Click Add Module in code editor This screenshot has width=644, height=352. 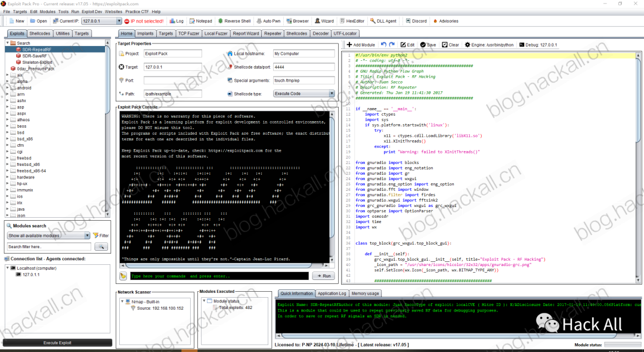361,45
